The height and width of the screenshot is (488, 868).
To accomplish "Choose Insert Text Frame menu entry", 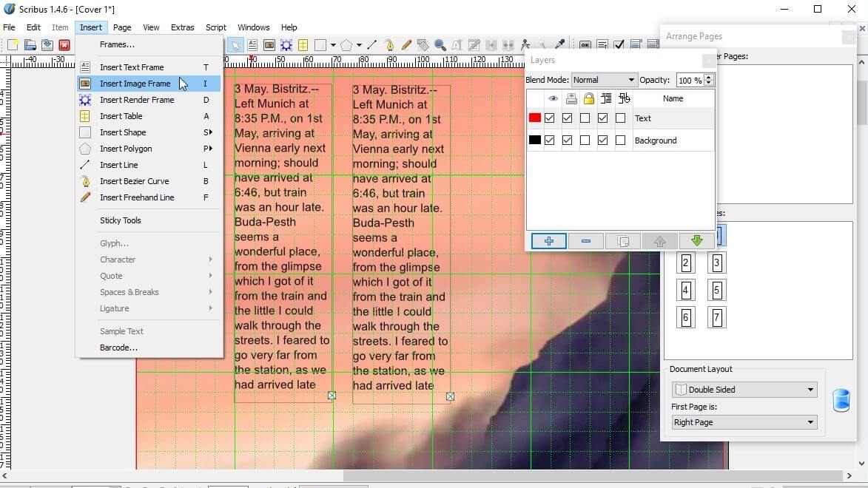I will [149, 67].
